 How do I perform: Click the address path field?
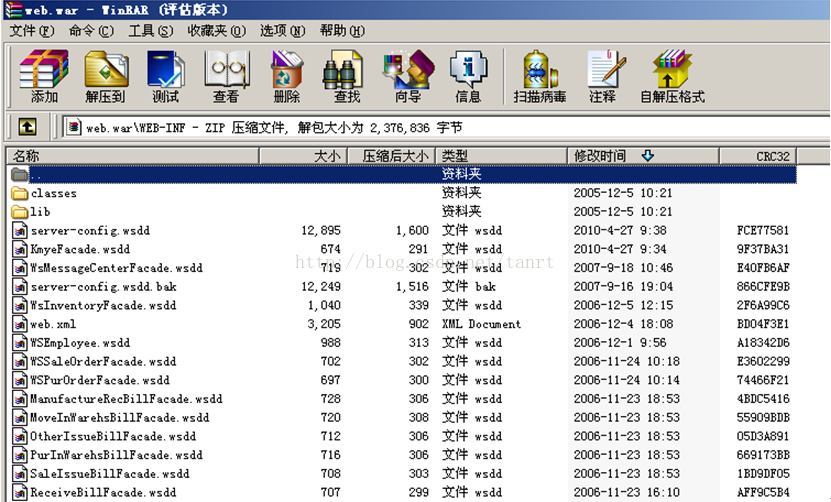pos(445,127)
